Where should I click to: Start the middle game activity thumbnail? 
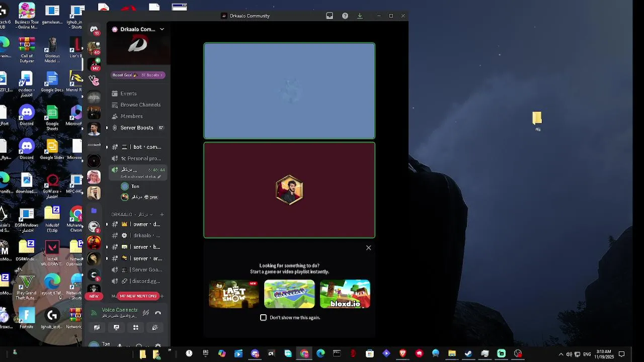[x=289, y=294]
